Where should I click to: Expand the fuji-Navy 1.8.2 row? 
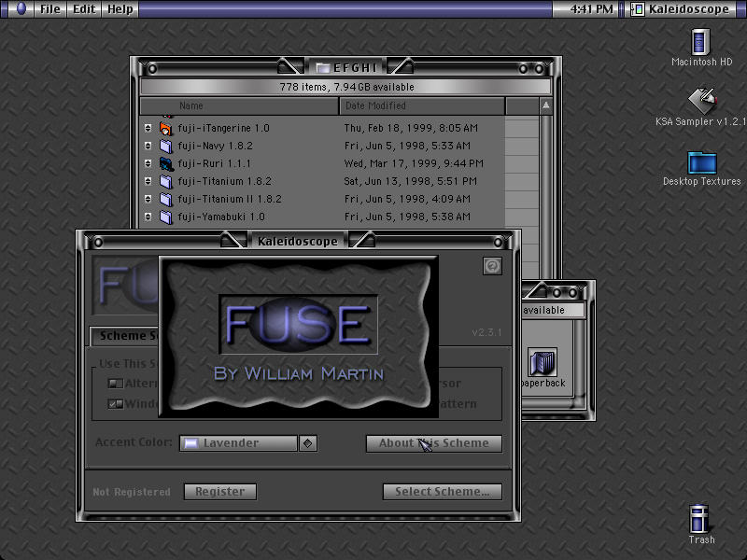click(148, 146)
